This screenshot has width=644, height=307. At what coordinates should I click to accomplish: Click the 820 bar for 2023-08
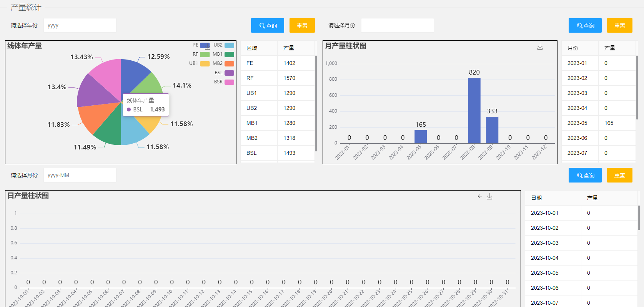[x=474, y=111]
